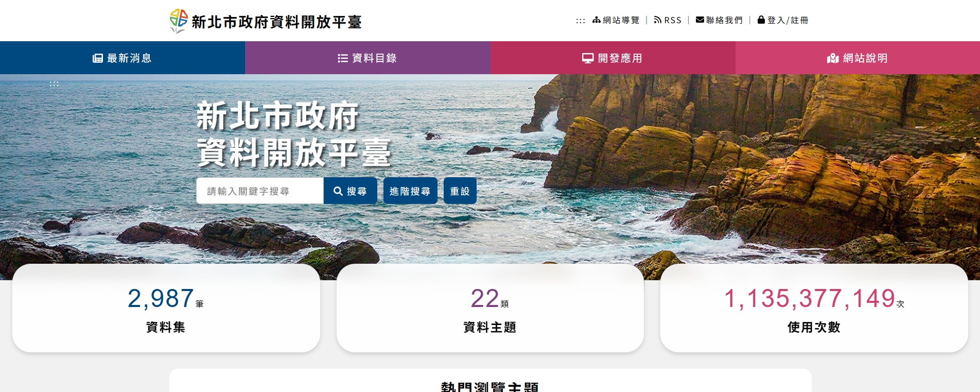Click the newspaper icon beside 最新消息
Screen dimensions: 980x392
(x=98, y=58)
